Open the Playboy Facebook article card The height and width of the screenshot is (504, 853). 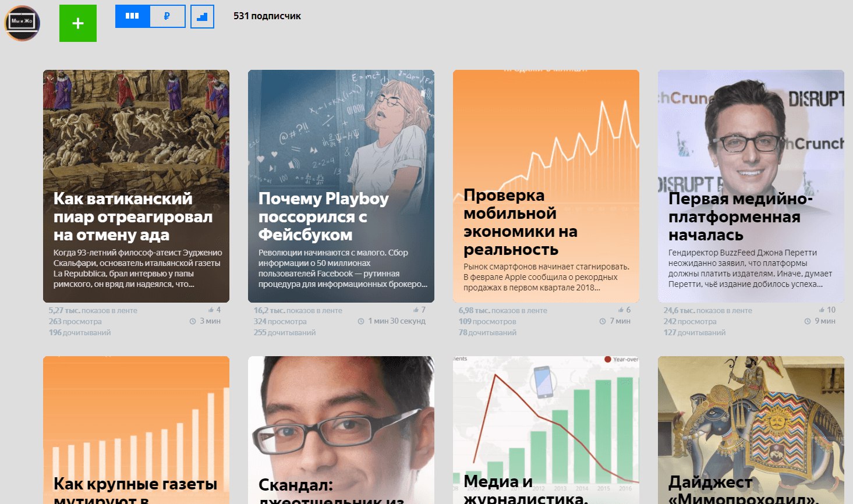pyautogui.click(x=341, y=186)
